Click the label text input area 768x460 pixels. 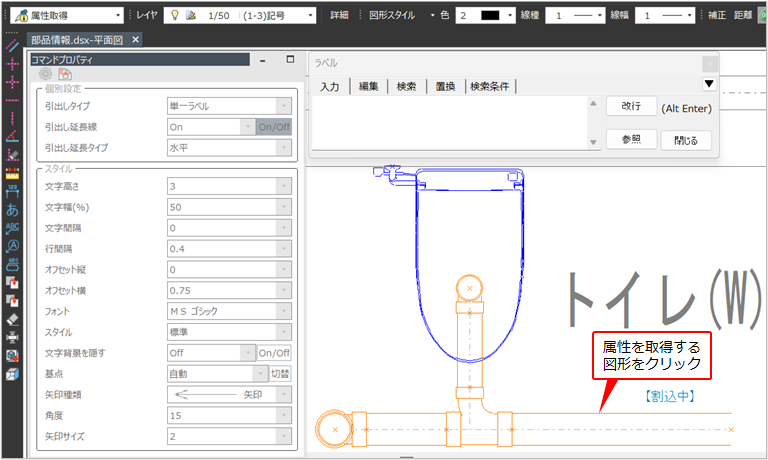pyautogui.click(x=450, y=124)
